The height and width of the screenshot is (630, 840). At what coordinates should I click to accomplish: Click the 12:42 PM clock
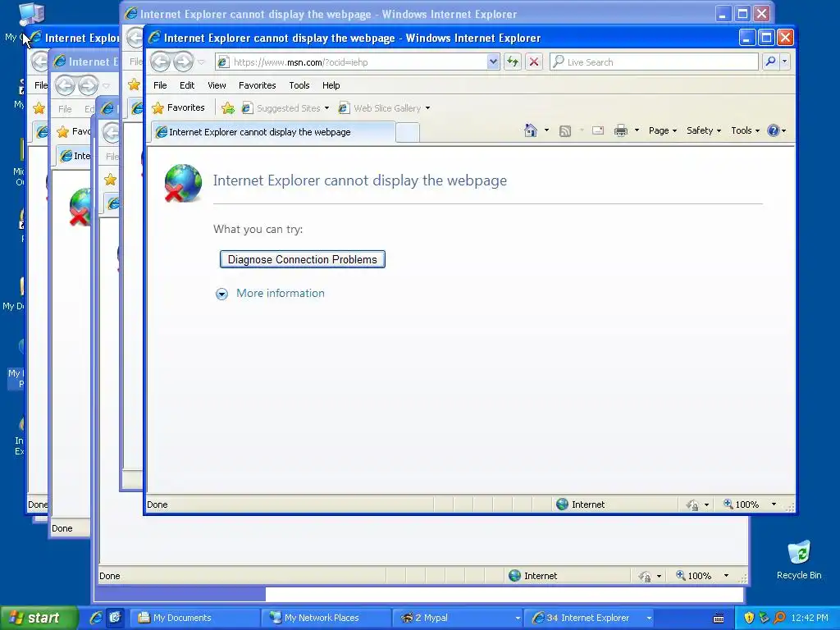(x=810, y=618)
